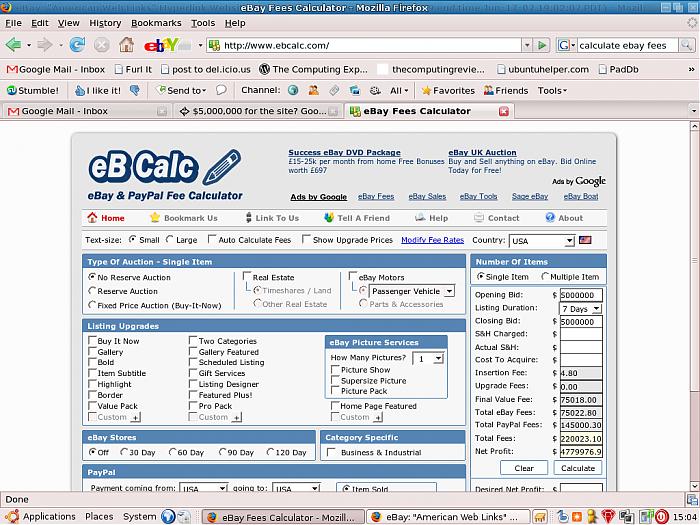
Task: Enable Gallery listing upgrade
Action: click(92, 351)
